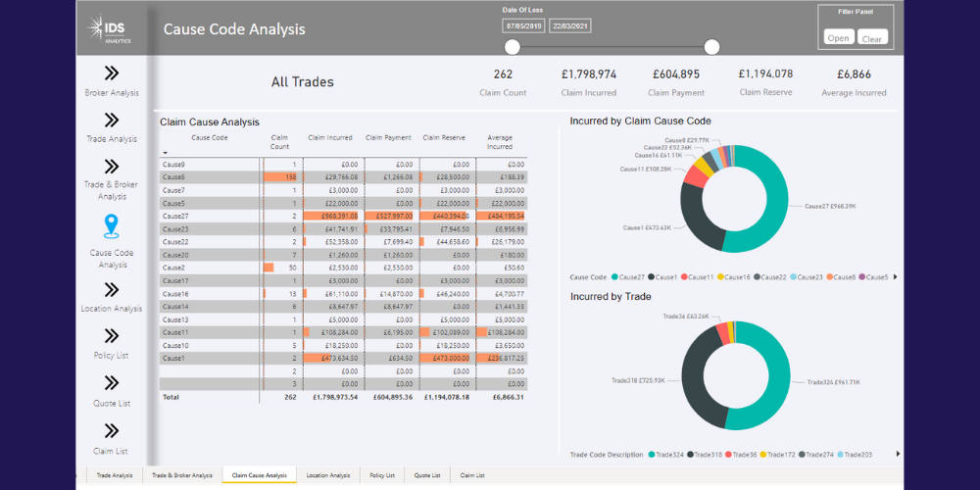Screen dimensions: 980x490
Task: Expand more Cause Code legend items arrow
Action: [894, 277]
